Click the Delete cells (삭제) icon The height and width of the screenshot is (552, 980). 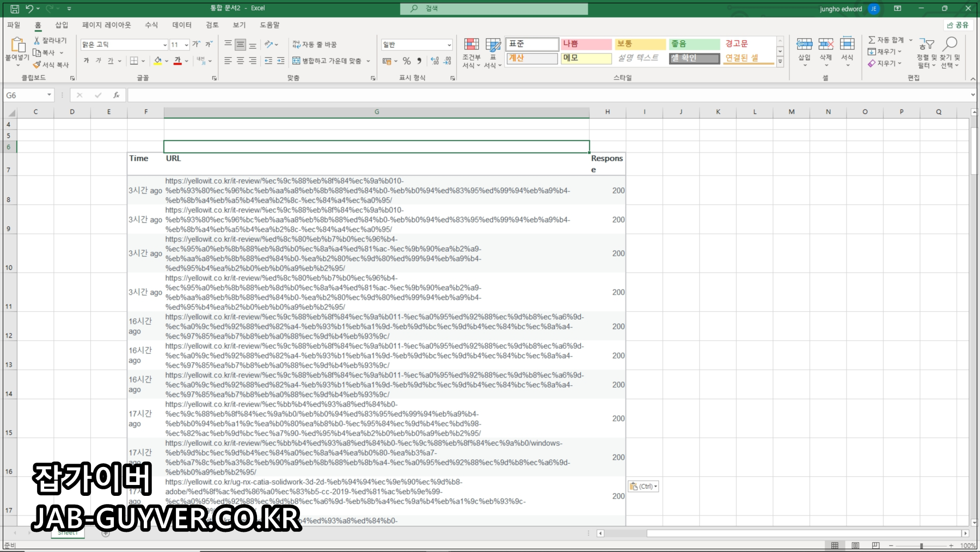pyautogui.click(x=826, y=44)
